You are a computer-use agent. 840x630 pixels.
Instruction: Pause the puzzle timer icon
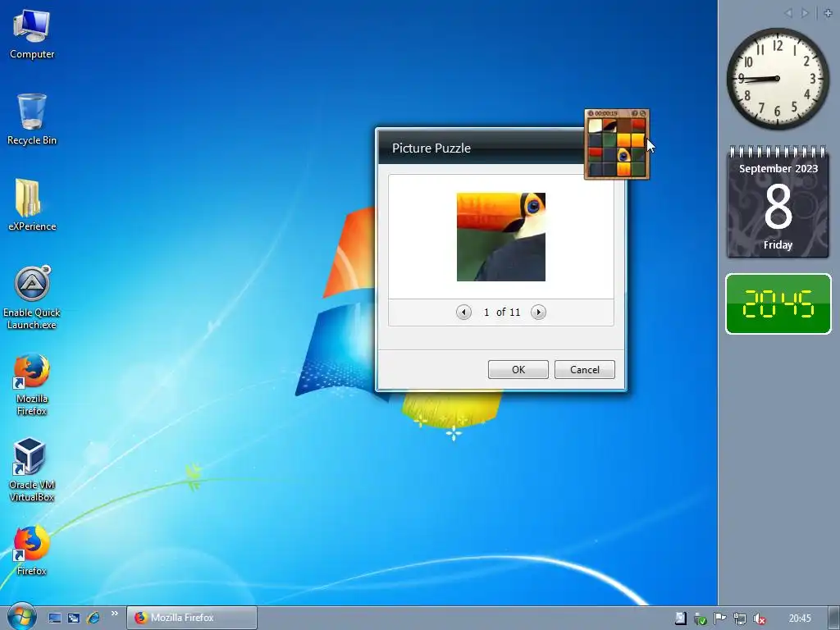click(591, 113)
